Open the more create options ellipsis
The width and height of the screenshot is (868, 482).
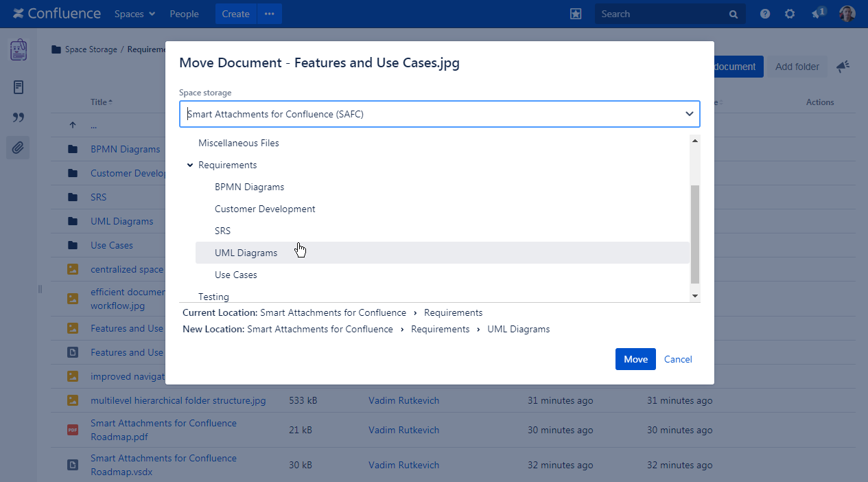pyautogui.click(x=270, y=14)
